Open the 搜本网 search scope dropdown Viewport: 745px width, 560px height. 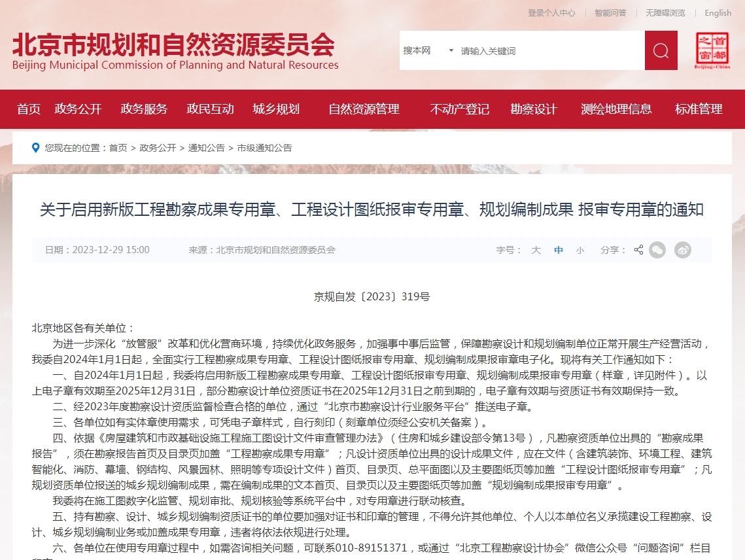(x=431, y=50)
